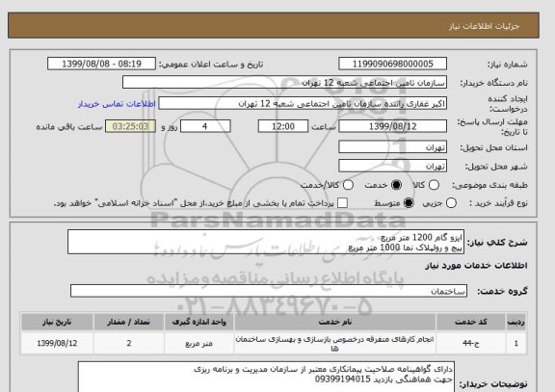This screenshot has width=555, height=392.
Task: Click the request creator field اکبر غفاری
Action: tap(303, 104)
